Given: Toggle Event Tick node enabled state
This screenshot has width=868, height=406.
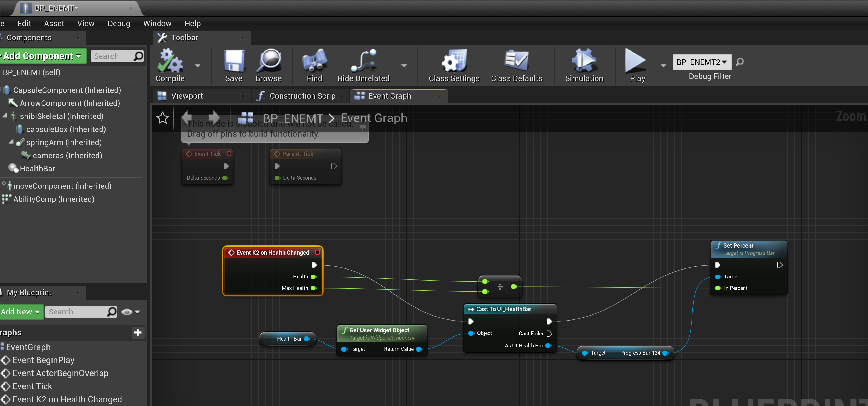Looking at the screenshot, I should point(229,153).
